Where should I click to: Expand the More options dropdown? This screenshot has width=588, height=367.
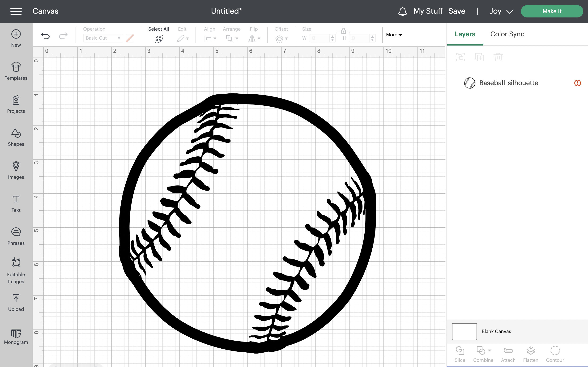[x=393, y=35]
